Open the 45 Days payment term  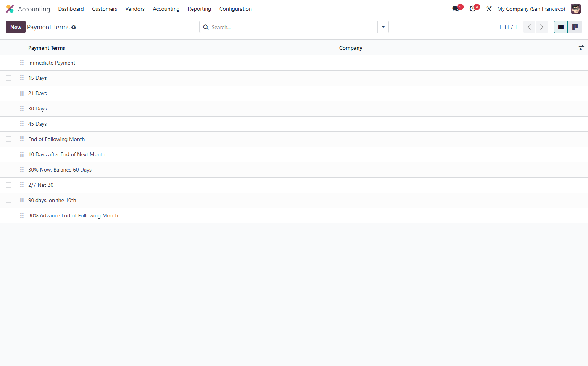click(x=37, y=124)
